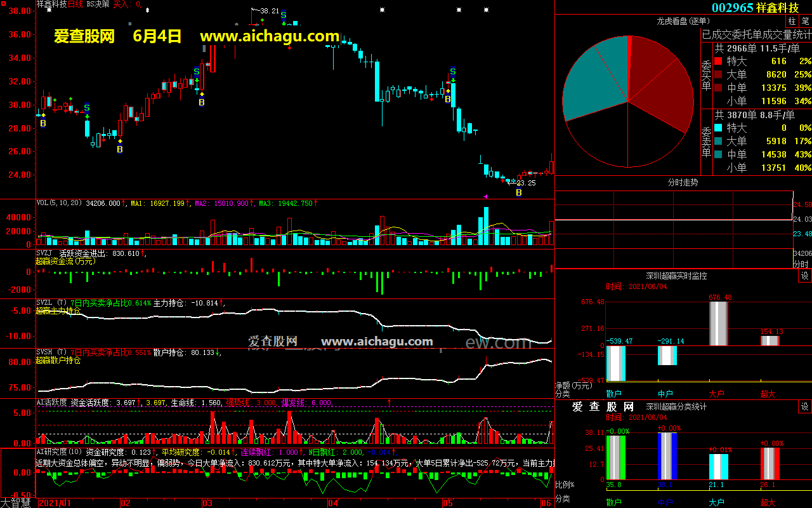812x508 pixels.
Task: Click the 大智慧 logo at bottom left
Action: pos(16,503)
